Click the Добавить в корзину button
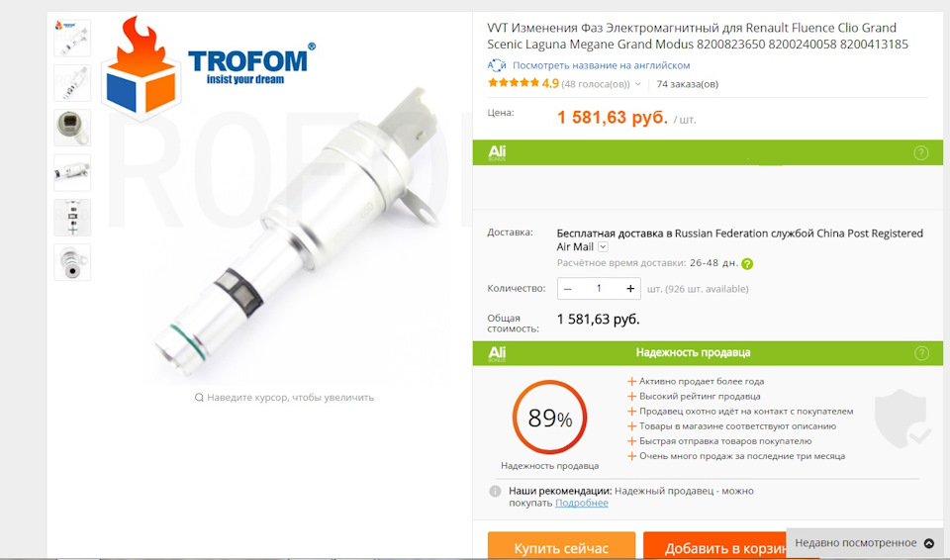Screen dimensions: 950x560 pos(714,546)
